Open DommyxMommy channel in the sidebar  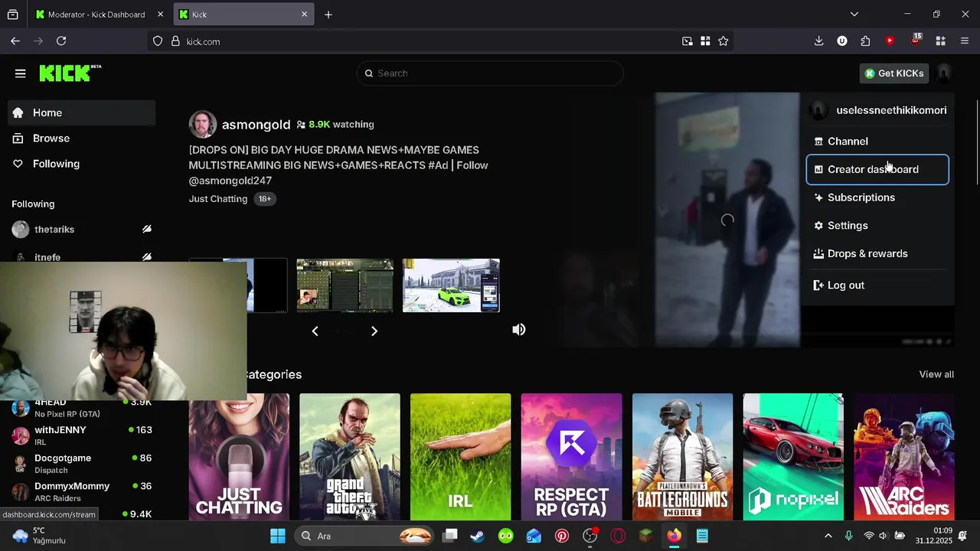[82, 492]
